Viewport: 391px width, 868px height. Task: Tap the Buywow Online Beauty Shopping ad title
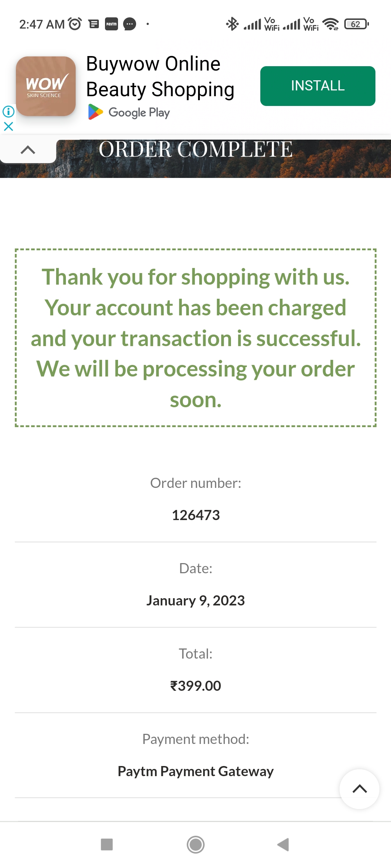[160, 76]
